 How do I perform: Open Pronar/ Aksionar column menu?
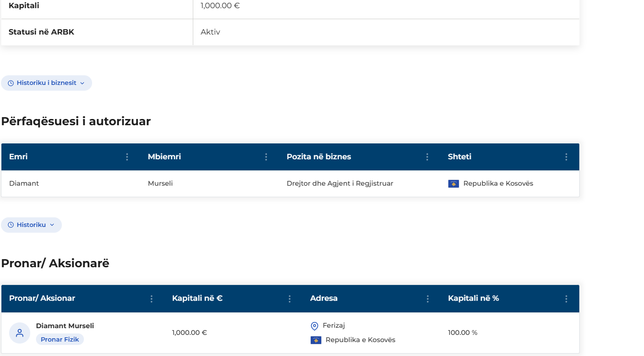tap(152, 299)
